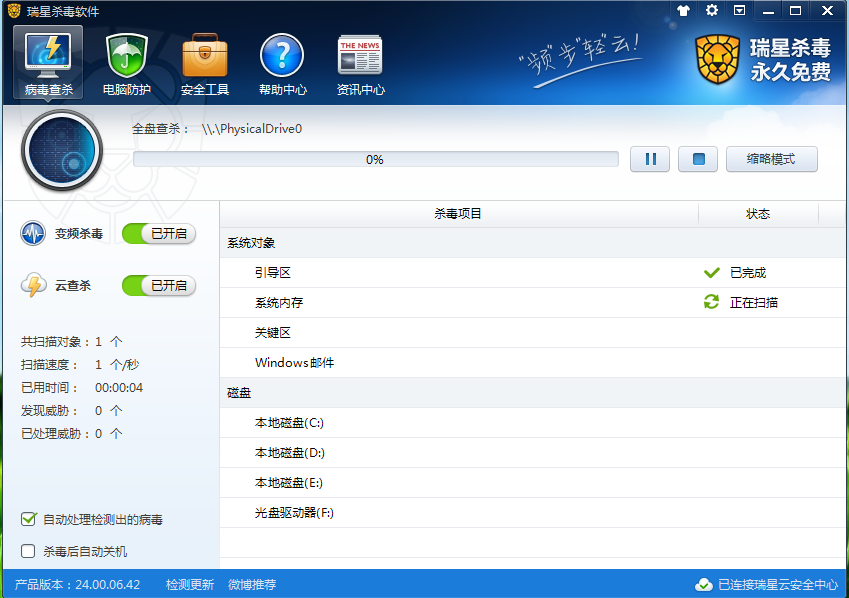This screenshot has width=849, height=598.
Task: Click the 共扫描对象 count text
Action: [71, 342]
